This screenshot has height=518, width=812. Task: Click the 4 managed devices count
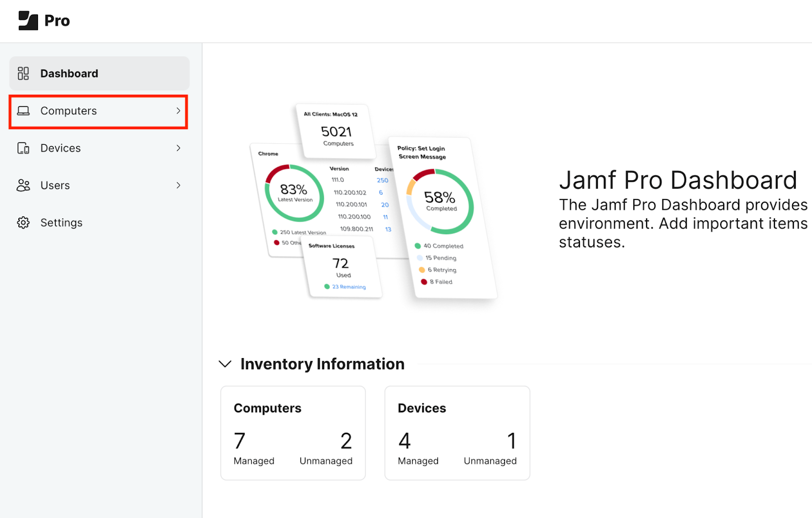(x=404, y=441)
